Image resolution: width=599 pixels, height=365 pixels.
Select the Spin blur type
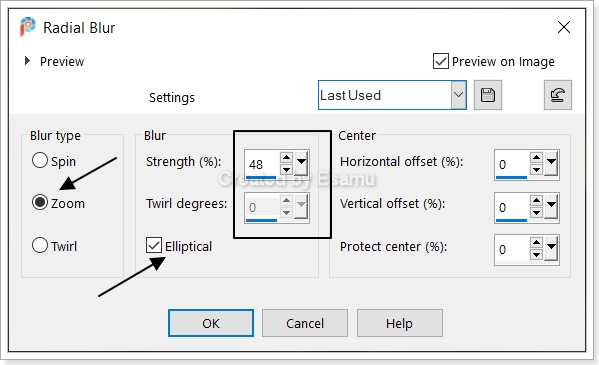point(40,161)
